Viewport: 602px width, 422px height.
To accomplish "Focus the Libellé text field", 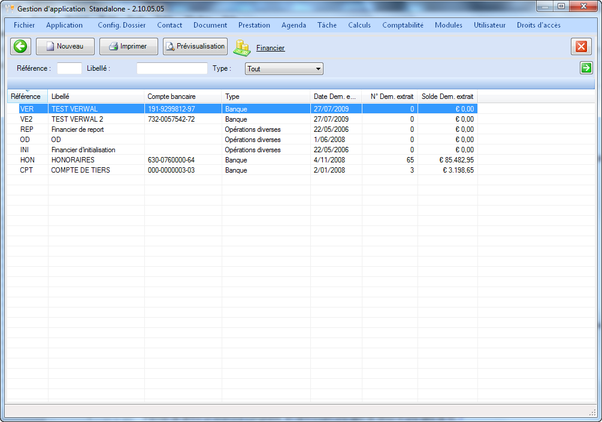I will pos(171,69).
